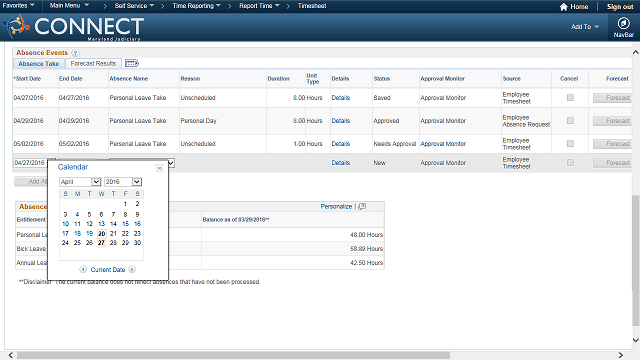Screen dimensions: 640x360
Task: Click the pop-out icon beside Personalize
Action: point(362,207)
